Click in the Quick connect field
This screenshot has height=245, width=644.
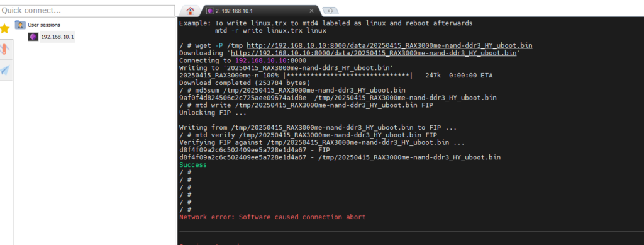[87, 10]
